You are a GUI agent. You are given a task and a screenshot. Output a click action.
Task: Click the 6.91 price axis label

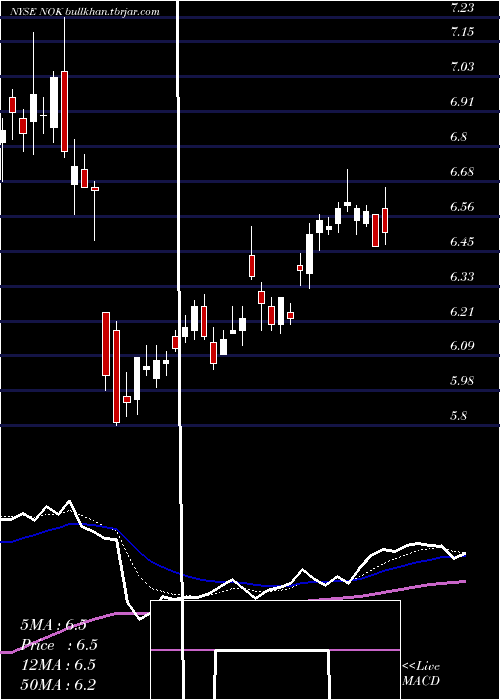(462, 101)
